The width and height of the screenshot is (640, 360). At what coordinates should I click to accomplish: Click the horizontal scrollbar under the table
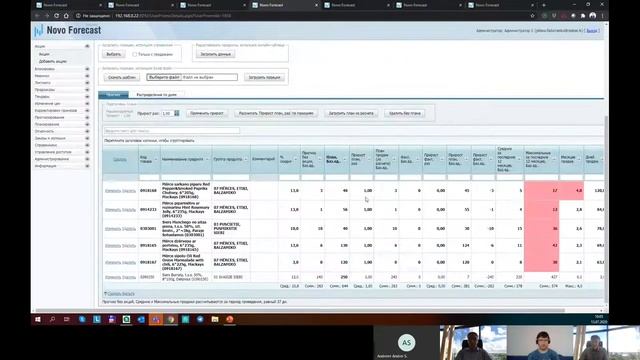tap(300, 310)
